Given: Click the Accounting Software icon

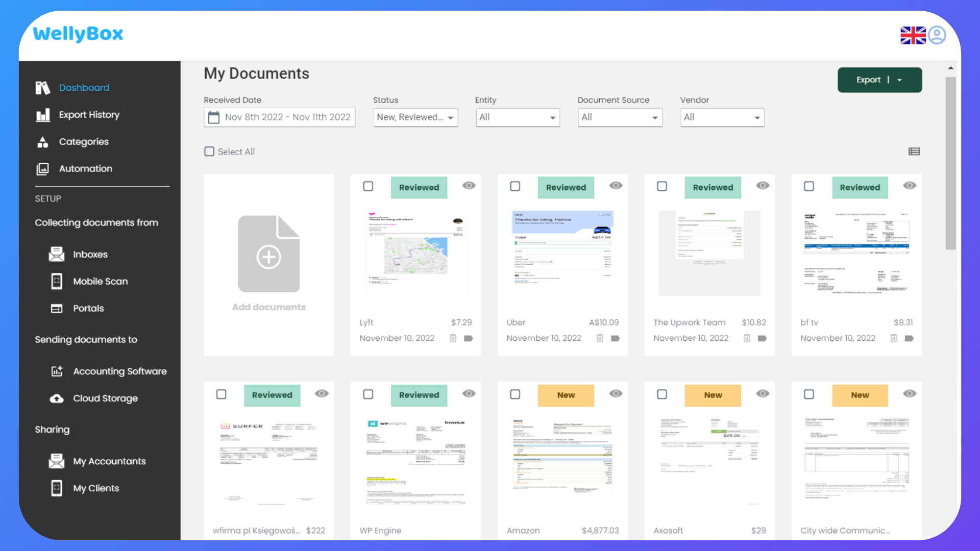Looking at the screenshot, I should click(x=57, y=371).
